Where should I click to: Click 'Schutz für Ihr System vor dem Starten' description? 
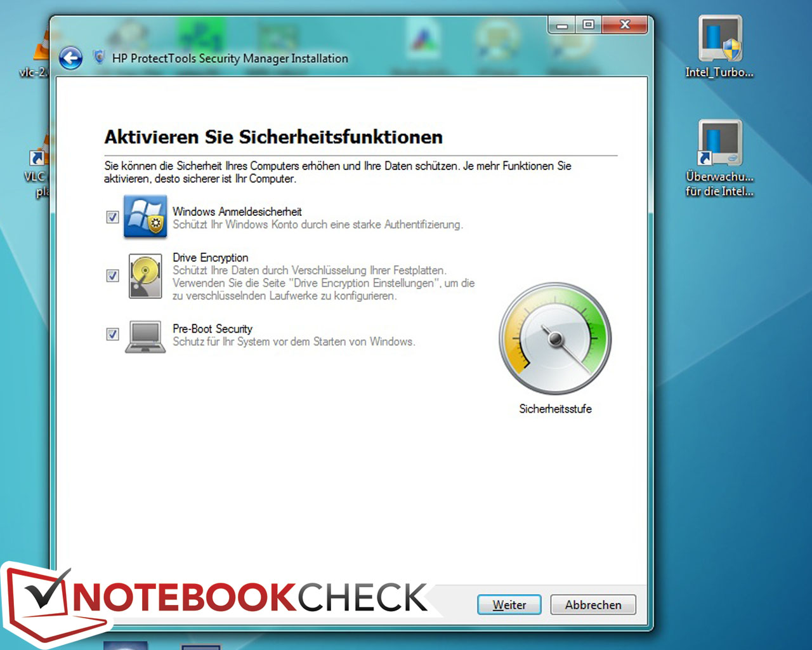point(294,342)
